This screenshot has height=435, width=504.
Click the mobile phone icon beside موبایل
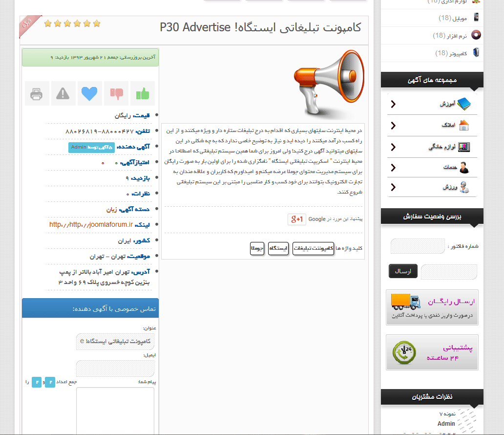pos(476,17)
